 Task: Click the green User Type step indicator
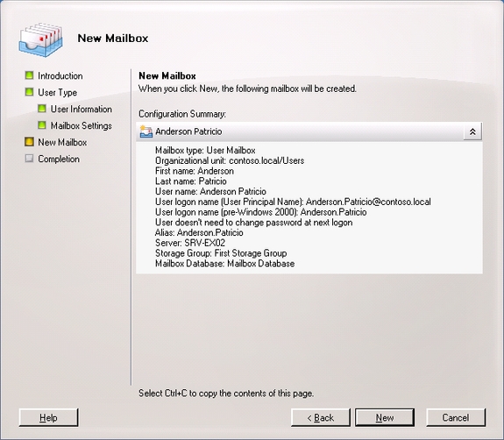coord(29,92)
